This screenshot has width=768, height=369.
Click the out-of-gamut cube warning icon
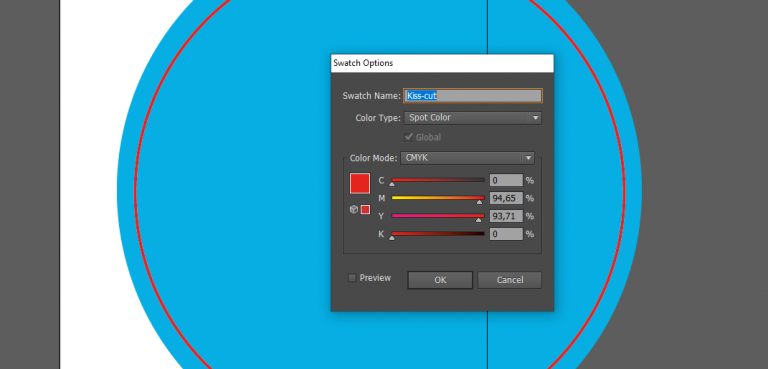[x=354, y=210]
